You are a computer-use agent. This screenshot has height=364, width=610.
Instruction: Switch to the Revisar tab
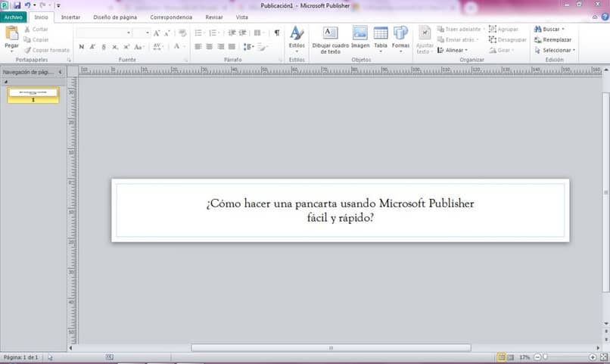[x=214, y=17]
